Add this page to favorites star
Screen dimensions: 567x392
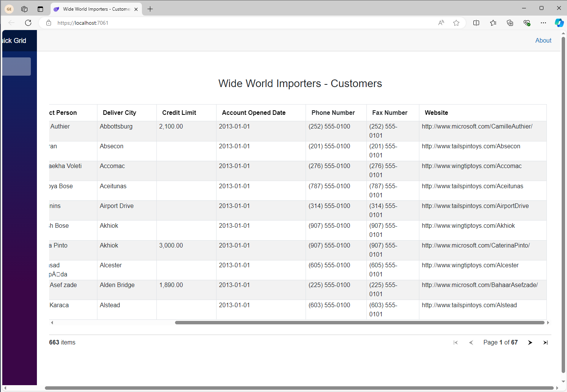pos(456,23)
